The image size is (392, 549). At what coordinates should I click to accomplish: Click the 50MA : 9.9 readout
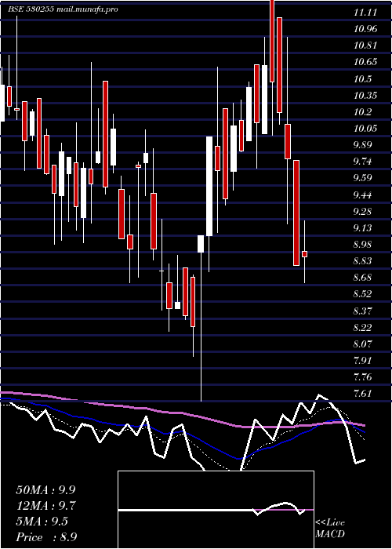45,490
